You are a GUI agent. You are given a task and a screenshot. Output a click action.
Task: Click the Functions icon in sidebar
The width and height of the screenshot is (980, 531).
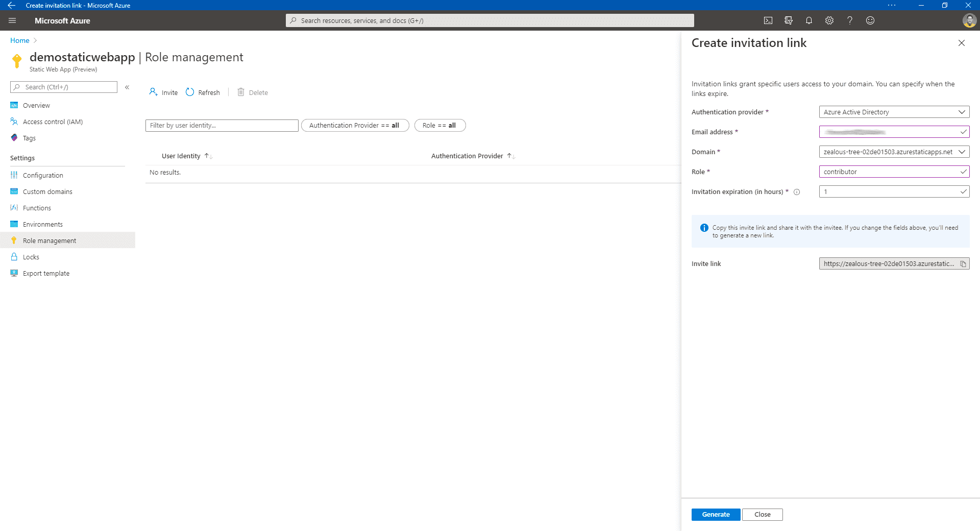click(x=14, y=208)
